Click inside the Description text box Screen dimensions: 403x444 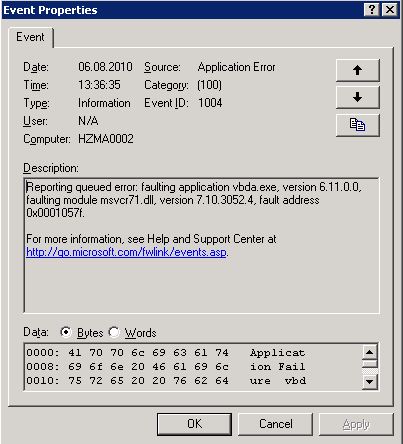coord(202,245)
